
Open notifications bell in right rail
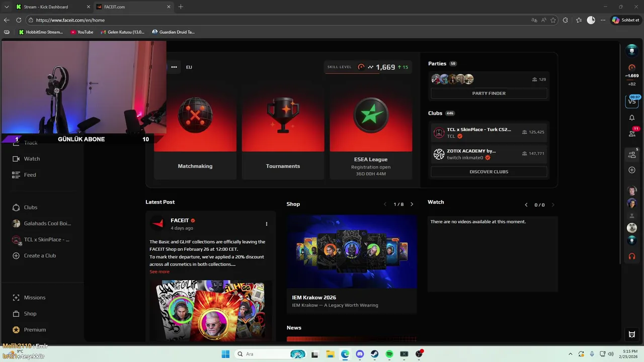click(632, 118)
